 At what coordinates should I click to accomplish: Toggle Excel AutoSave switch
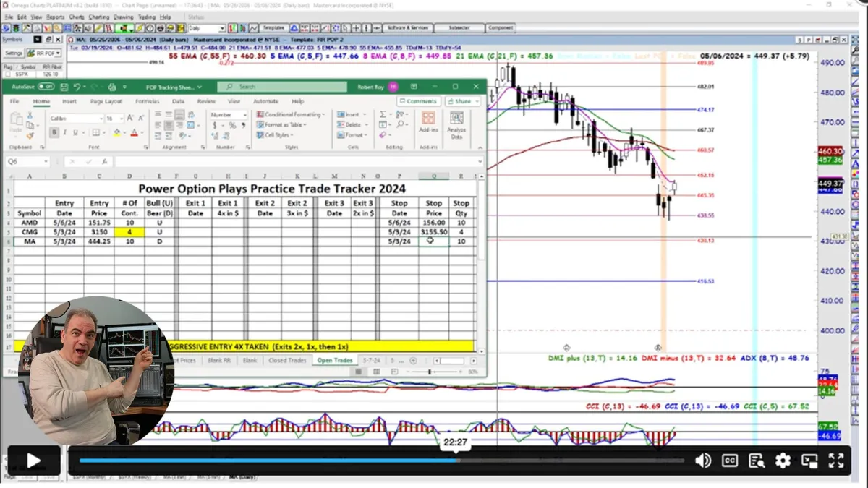[46, 87]
